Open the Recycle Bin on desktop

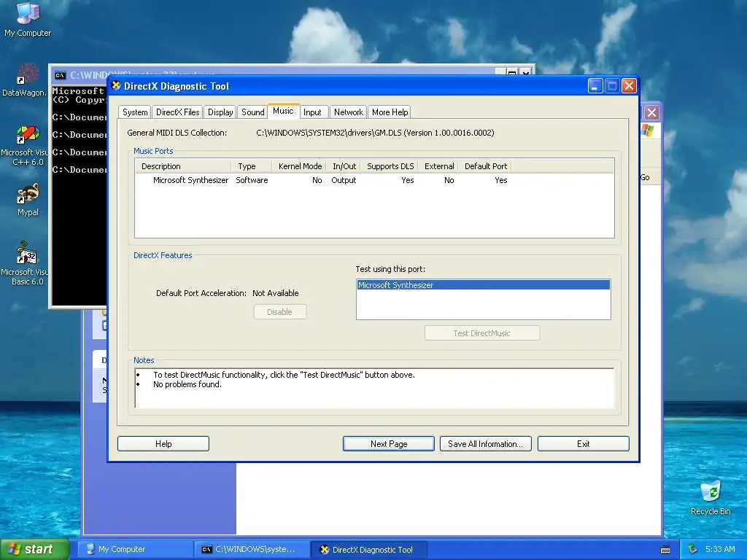pyautogui.click(x=711, y=497)
